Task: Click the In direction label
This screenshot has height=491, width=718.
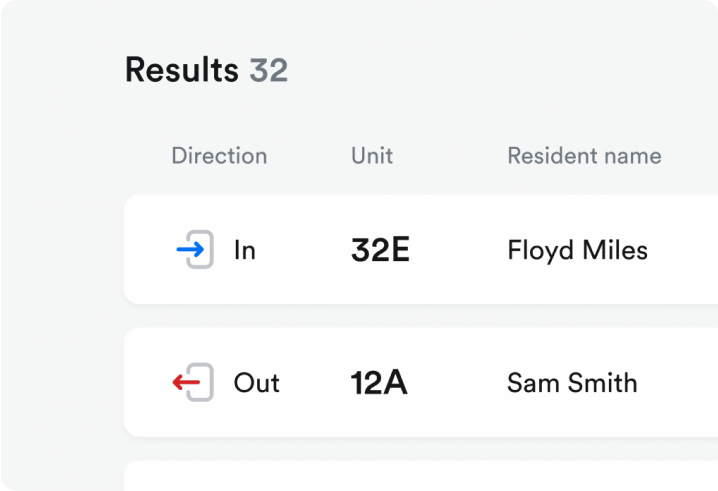Action: (245, 251)
